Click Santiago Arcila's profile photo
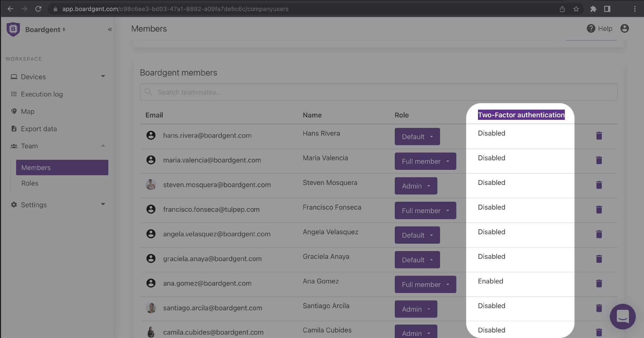 click(x=151, y=308)
